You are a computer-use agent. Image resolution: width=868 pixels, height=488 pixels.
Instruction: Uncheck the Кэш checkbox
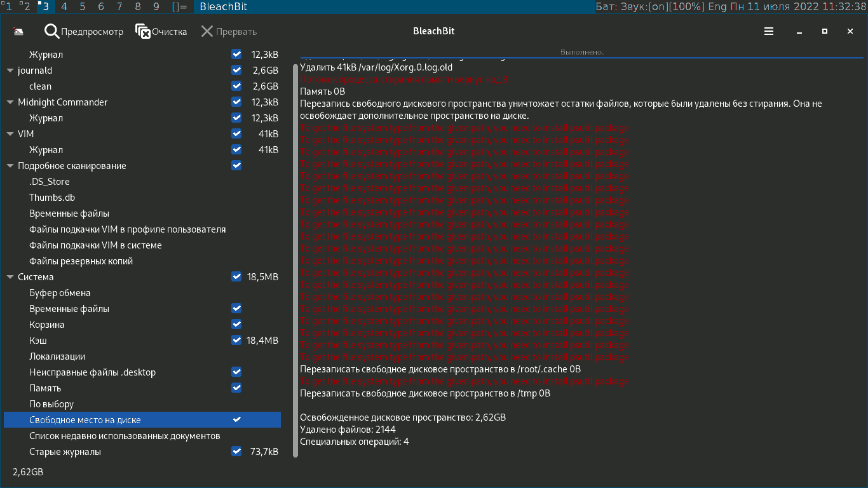[236, 340]
